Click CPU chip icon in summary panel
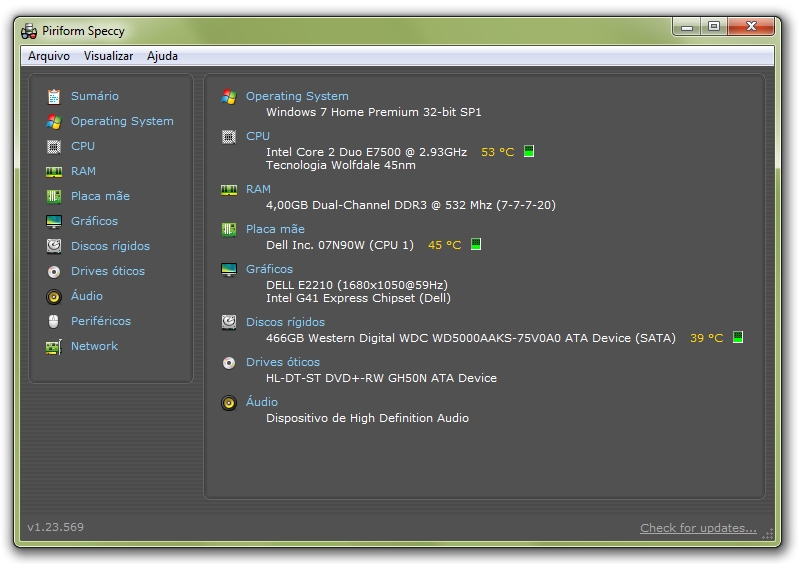 tap(229, 136)
